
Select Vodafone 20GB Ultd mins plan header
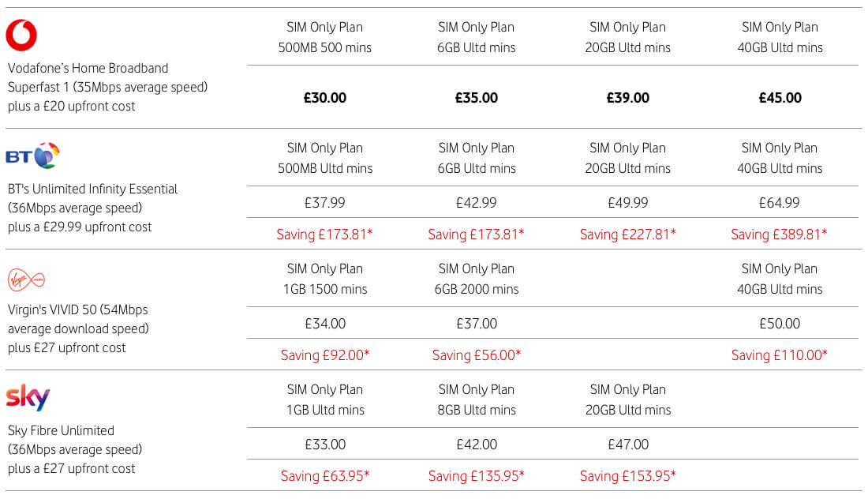[x=628, y=37]
